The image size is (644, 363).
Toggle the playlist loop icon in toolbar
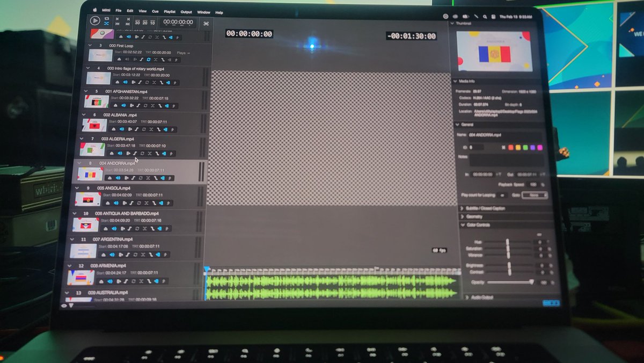click(107, 18)
